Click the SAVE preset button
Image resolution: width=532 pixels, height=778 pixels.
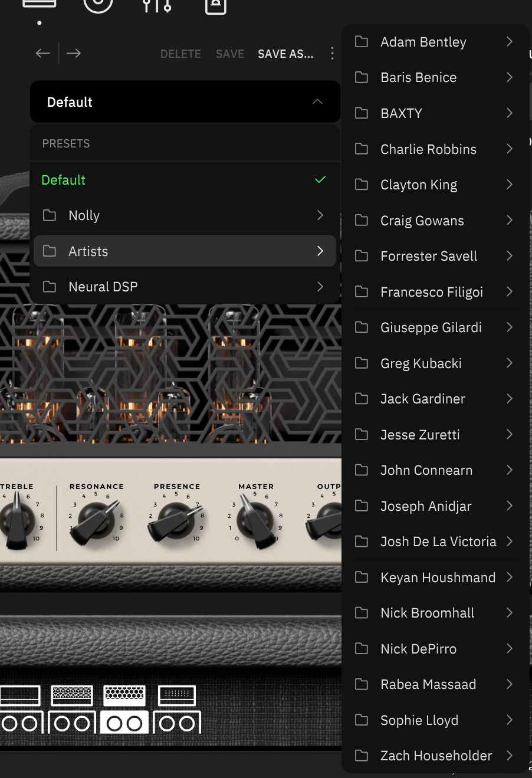[230, 54]
